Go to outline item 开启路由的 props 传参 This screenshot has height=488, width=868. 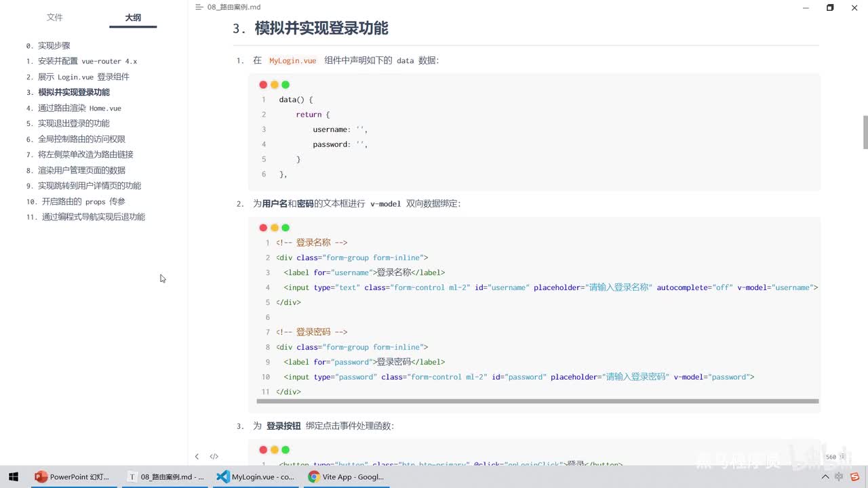76,201
